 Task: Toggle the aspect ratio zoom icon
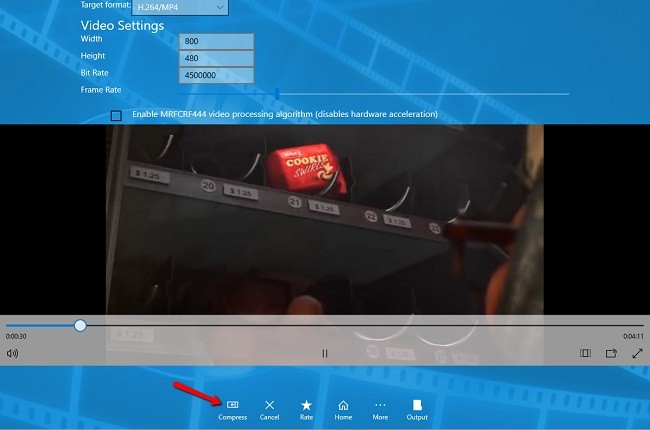coord(585,353)
